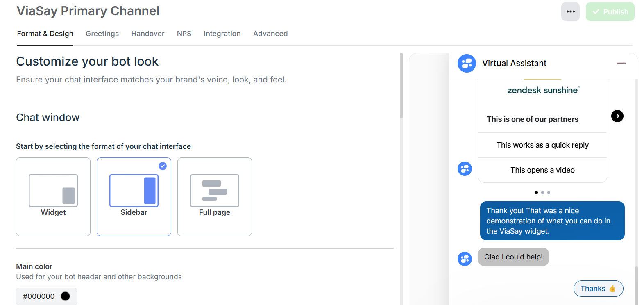Go to the Handover tab
The width and height of the screenshot is (644, 305).
[148, 34]
